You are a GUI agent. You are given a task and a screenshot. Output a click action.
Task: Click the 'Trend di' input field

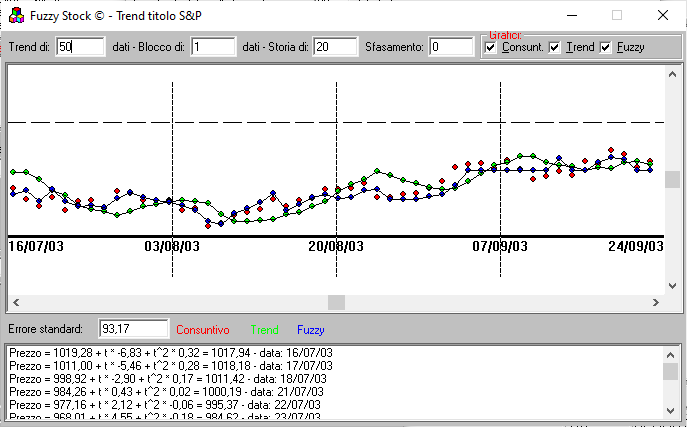80,47
